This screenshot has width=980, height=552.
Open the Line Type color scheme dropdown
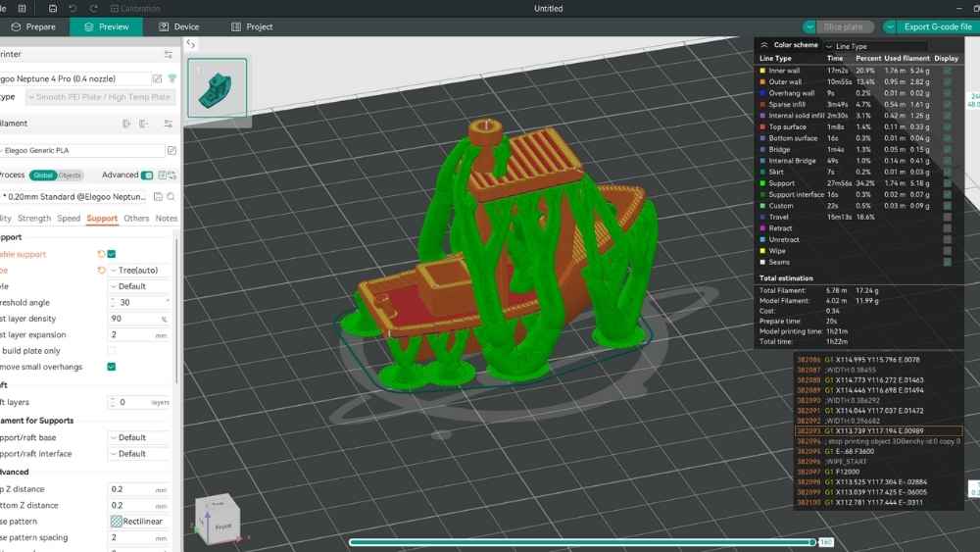click(x=874, y=46)
